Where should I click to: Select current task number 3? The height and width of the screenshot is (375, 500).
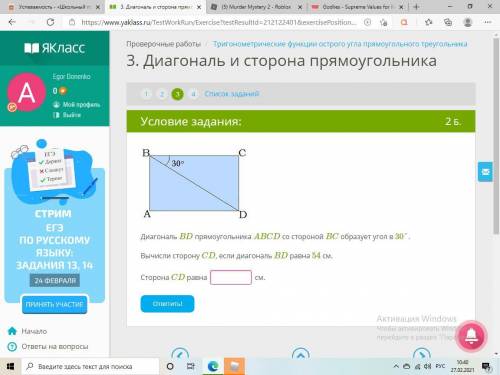177,94
